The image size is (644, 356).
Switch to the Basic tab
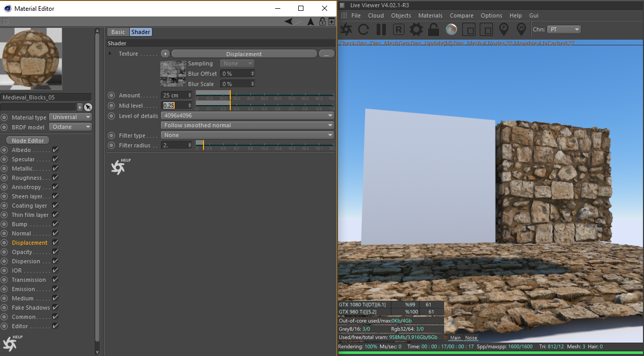tap(118, 32)
